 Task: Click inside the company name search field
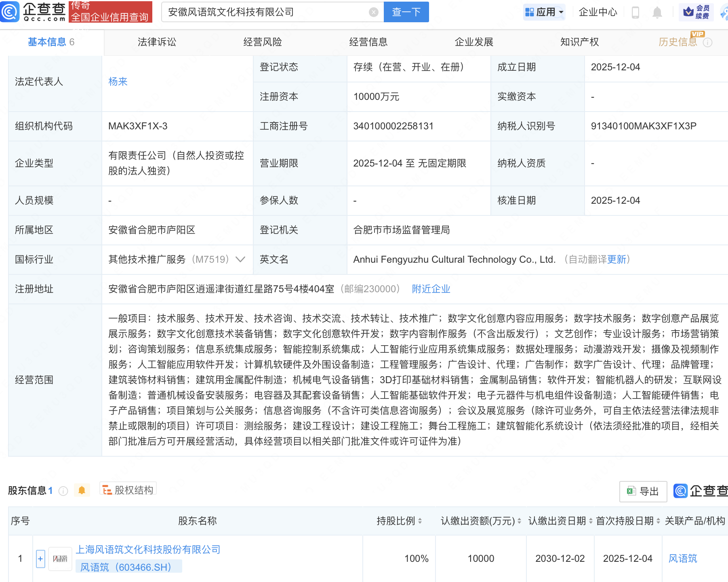(x=267, y=12)
